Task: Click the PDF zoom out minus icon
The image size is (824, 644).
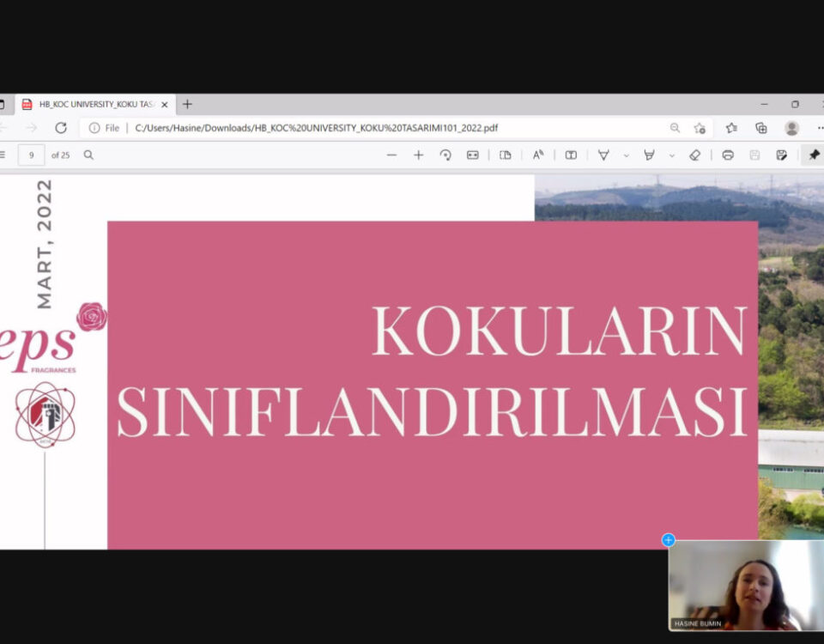Action: pos(391,155)
